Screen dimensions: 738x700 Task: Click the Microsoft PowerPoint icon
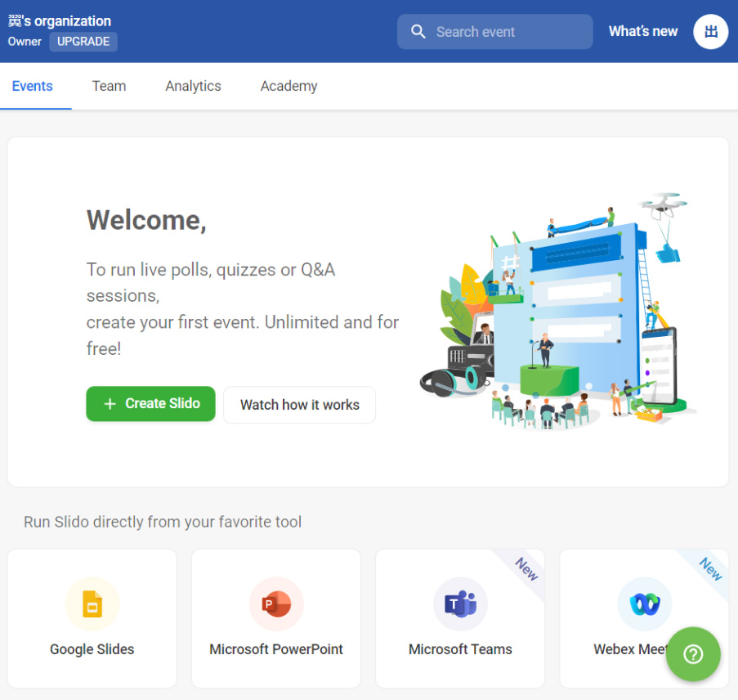pos(276,604)
